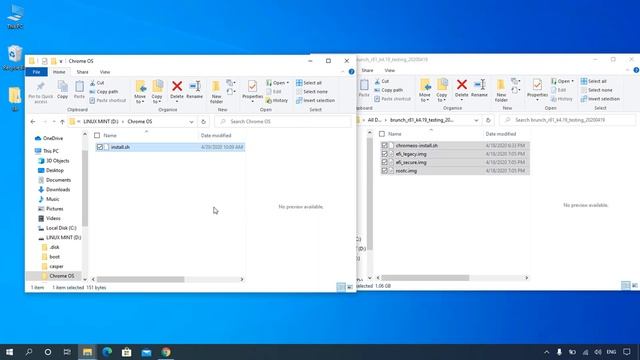Toggle checkbox for chromeos-install.sh
This screenshot has width=640, height=360.
tap(384, 145)
